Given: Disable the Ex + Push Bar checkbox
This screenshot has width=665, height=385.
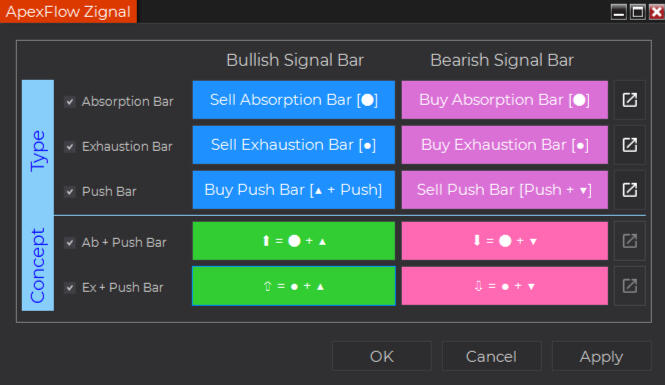Looking at the screenshot, I should pos(70,287).
